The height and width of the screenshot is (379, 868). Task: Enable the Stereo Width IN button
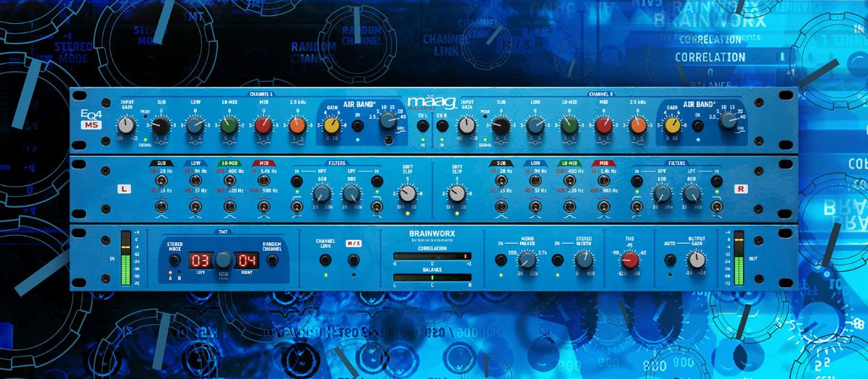(558, 260)
